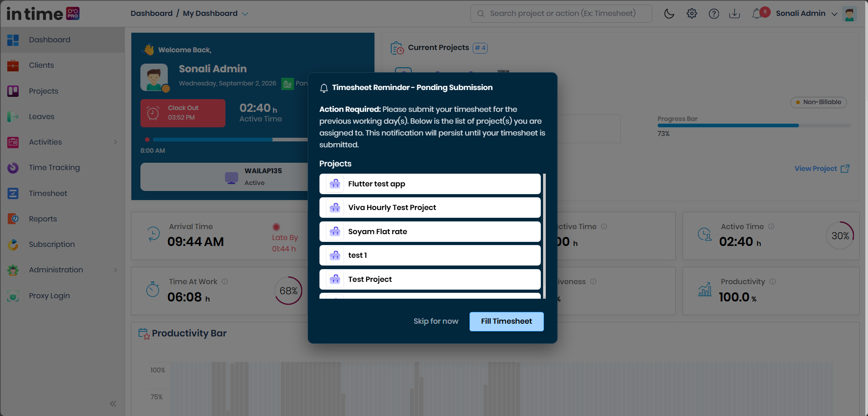The image size is (868, 416).
Task: Focus the search project or action field
Action: click(561, 14)
